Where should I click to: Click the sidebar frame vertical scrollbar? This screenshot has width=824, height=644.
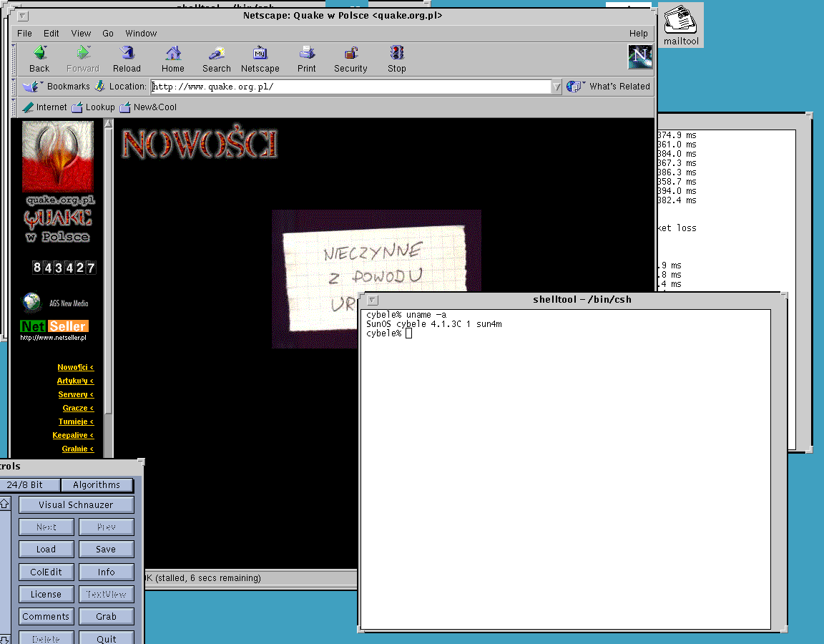coord(108,288)
